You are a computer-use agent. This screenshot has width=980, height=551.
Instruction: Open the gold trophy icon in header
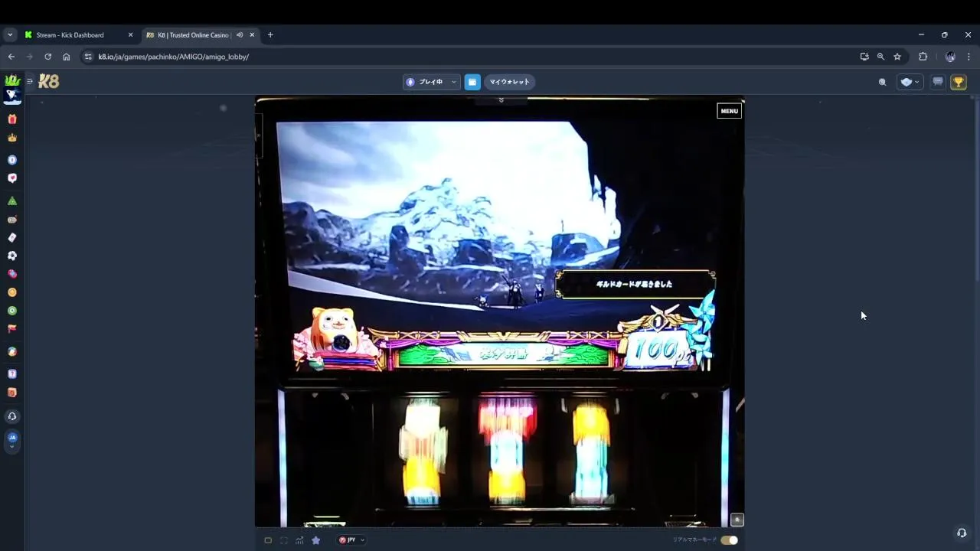pos(959,82)
